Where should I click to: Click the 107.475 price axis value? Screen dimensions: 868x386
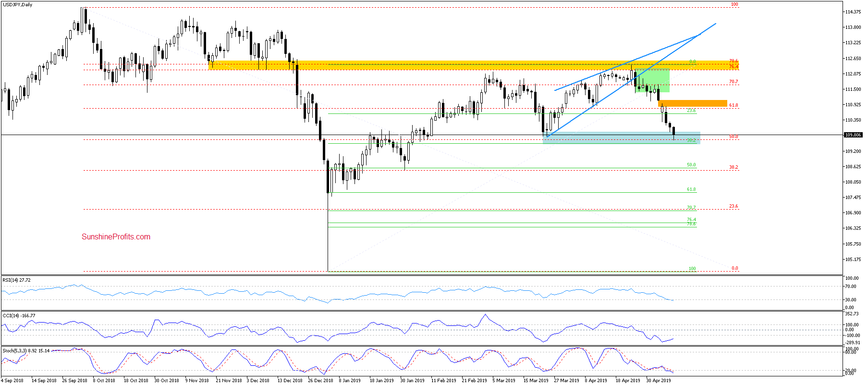(x=853, y=198)
